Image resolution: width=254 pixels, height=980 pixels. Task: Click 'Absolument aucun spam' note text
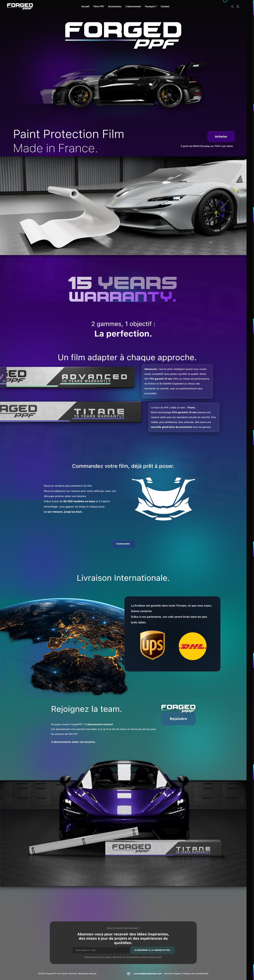coord(123,957)
